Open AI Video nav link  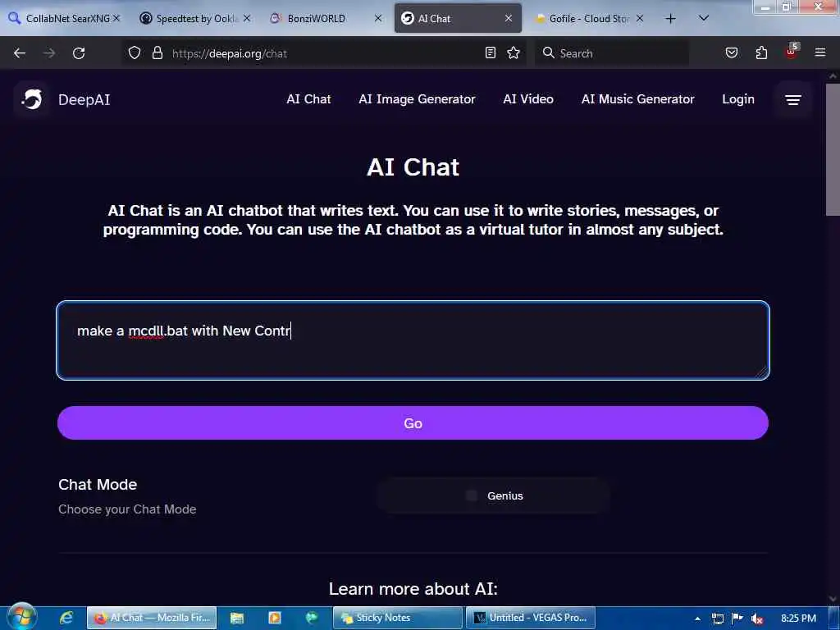[528, 99]
